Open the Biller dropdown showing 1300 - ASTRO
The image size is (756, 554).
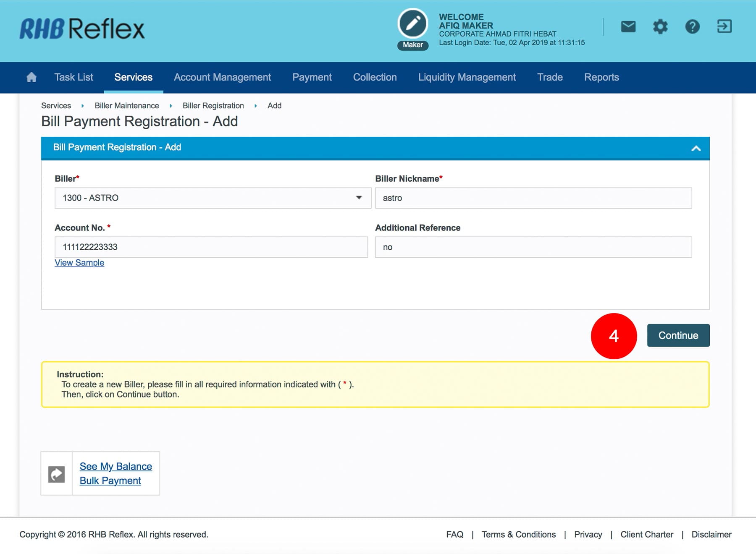[213, 198]
